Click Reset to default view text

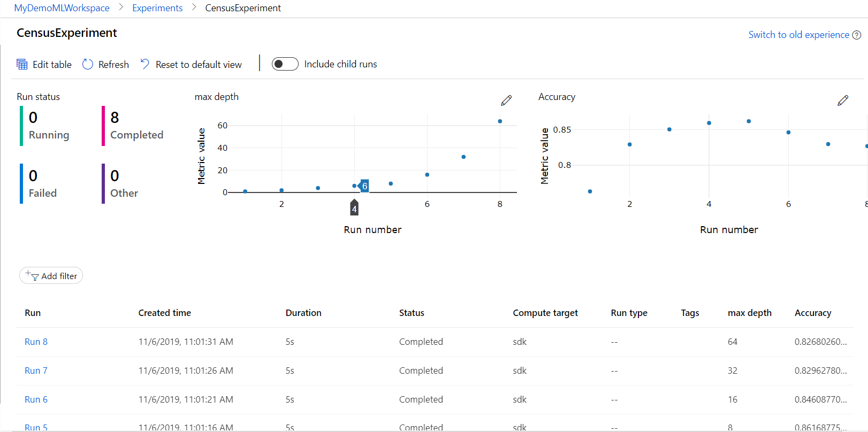pyautogui.click(x=199, y=64)
